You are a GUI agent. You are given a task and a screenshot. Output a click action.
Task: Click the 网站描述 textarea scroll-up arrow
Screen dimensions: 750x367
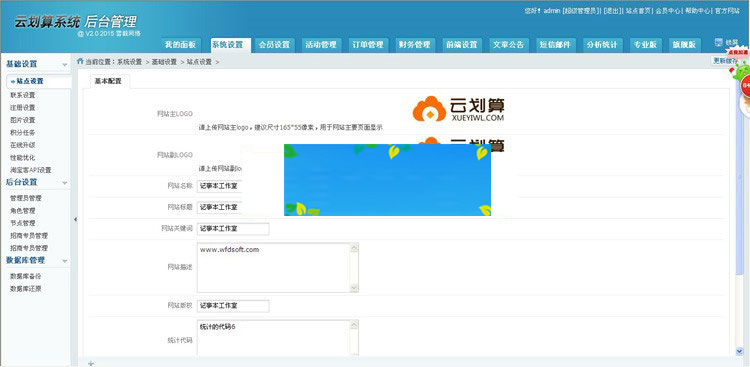point(354,248)
